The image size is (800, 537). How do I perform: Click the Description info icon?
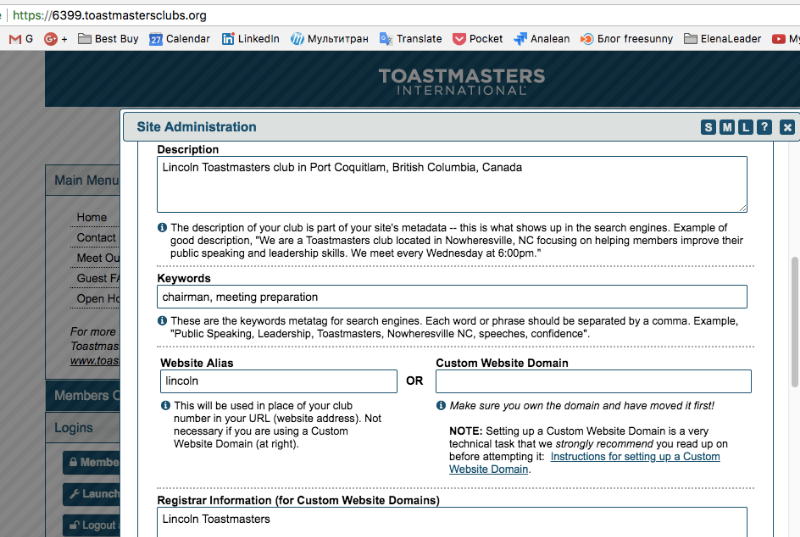[162, 227]
